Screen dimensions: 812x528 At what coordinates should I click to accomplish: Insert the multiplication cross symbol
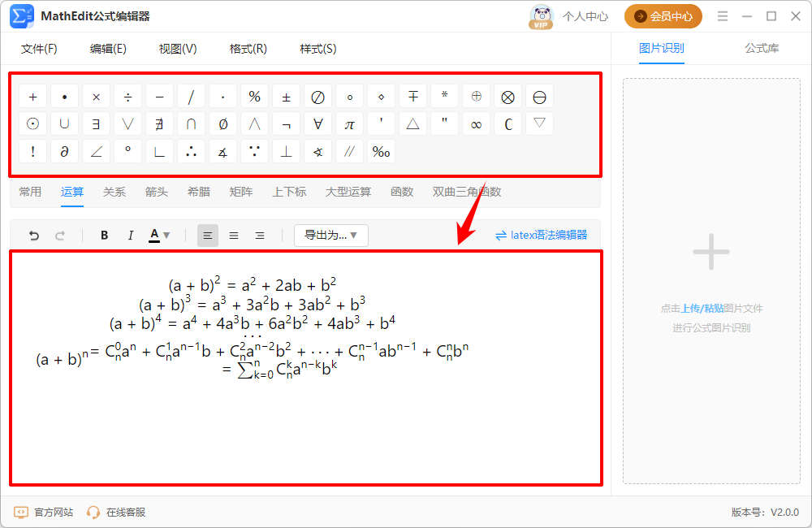(x=97, y=97)
